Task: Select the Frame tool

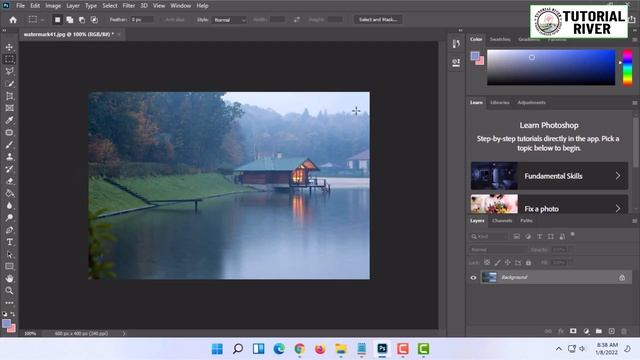Action: [x=9, y=108]
